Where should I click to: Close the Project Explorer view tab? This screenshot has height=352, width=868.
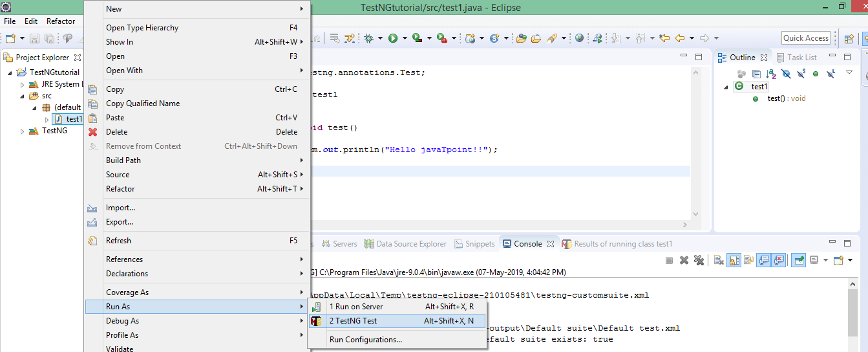[78, 58]
